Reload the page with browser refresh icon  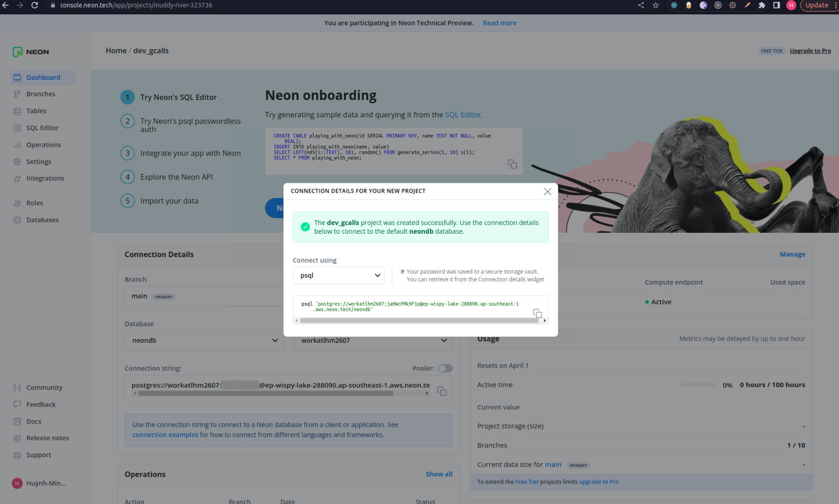pyautogui.click(x=35, y=5)
